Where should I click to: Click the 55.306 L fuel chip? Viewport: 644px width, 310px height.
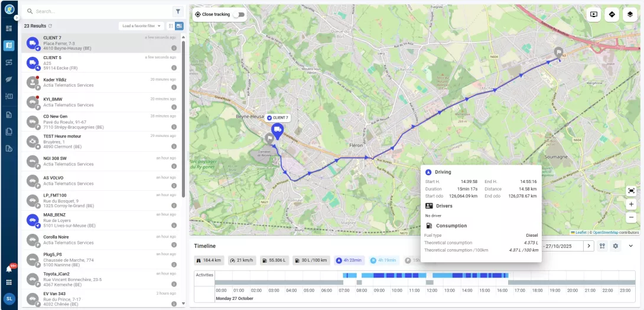(275, 260)
